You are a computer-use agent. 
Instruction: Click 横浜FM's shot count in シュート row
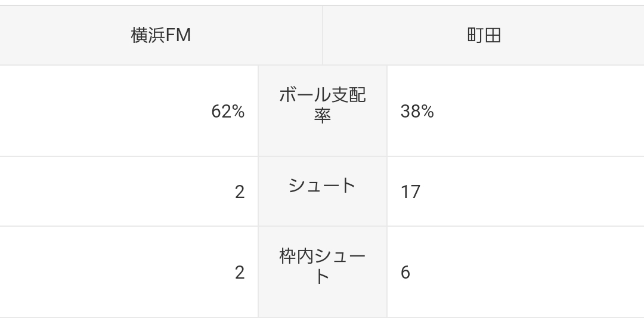tap(240, 192)
